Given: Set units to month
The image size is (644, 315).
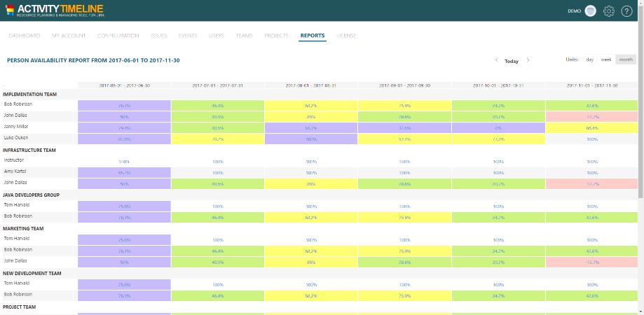Looking at the screenshot, I should click(x=625, y=59).
